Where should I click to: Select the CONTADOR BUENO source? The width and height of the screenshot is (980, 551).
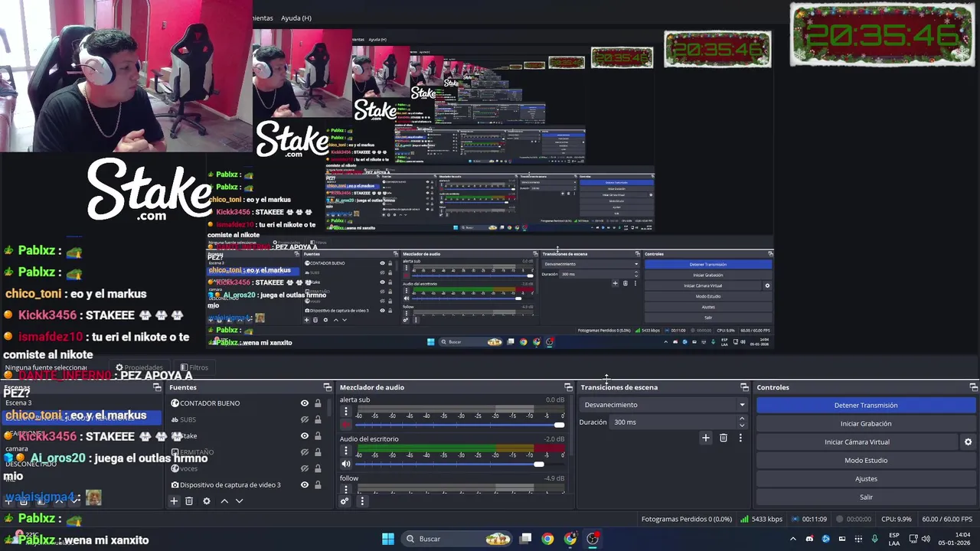coord(210,403)
